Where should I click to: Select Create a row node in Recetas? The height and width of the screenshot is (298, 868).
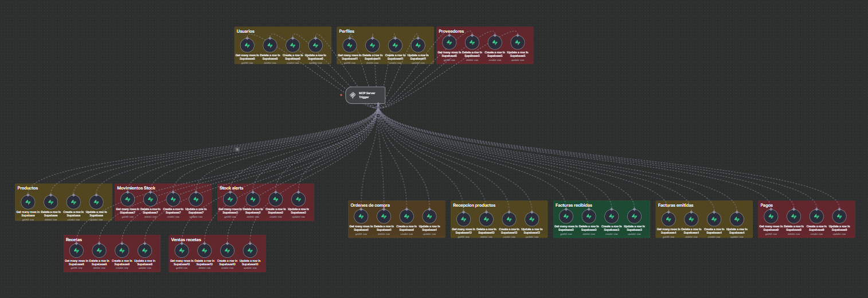(x=121, y=250)
